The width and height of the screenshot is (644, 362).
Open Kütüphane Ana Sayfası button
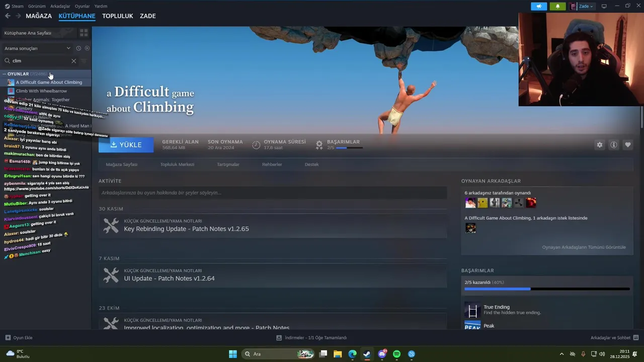pos(39,33)
